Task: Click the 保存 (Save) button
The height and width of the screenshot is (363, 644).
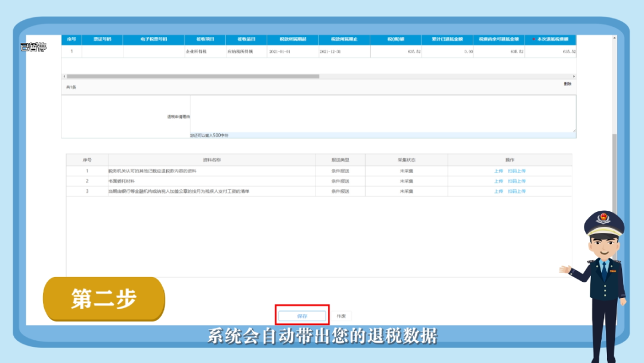Action: 302,315
